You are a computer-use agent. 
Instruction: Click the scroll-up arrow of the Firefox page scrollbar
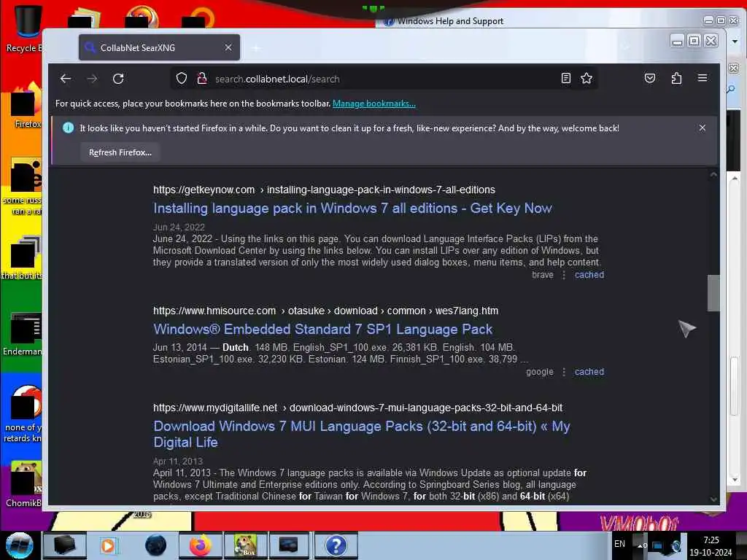coord(713,175)
